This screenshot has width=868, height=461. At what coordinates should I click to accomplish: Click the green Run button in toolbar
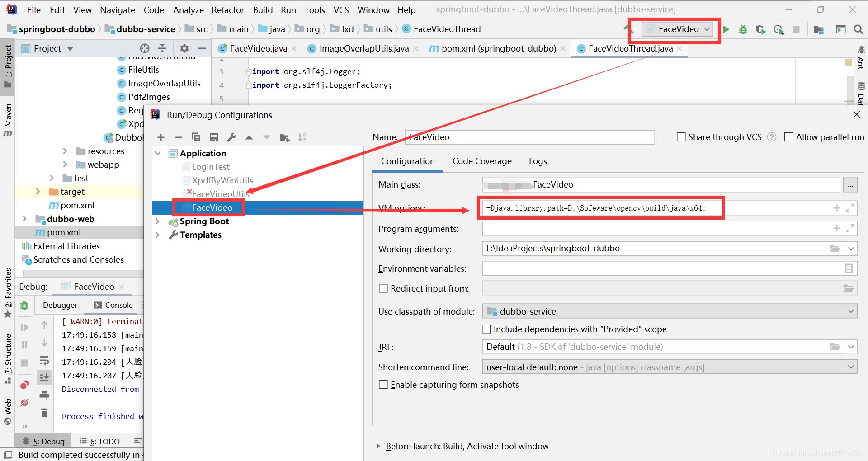click(x=726, y=29)
